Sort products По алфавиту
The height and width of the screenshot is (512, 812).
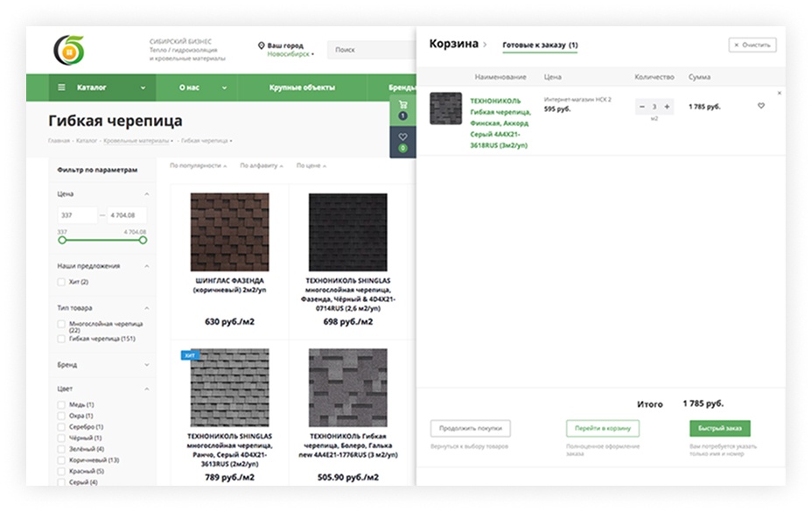(261, 165)
